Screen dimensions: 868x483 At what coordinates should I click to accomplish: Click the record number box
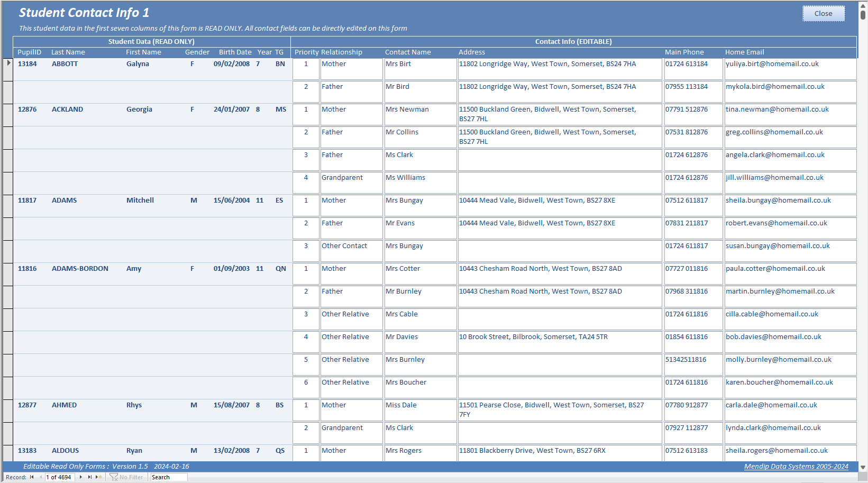point(60,477)
